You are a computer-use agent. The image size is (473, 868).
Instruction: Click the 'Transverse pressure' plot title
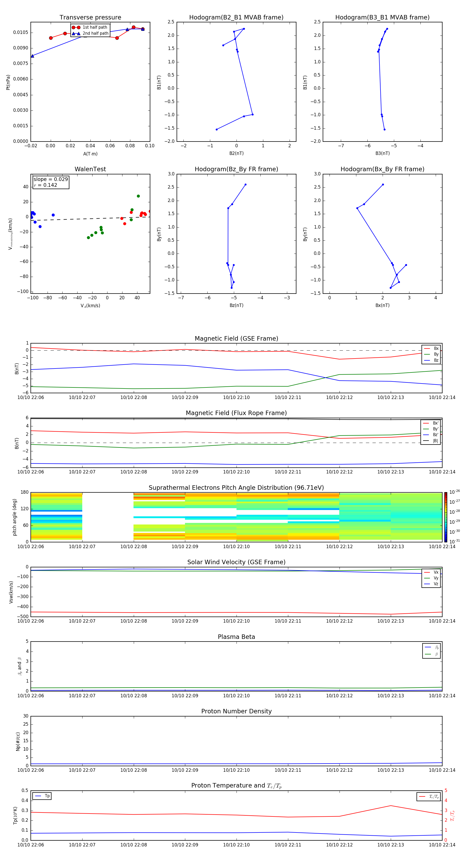90,18
